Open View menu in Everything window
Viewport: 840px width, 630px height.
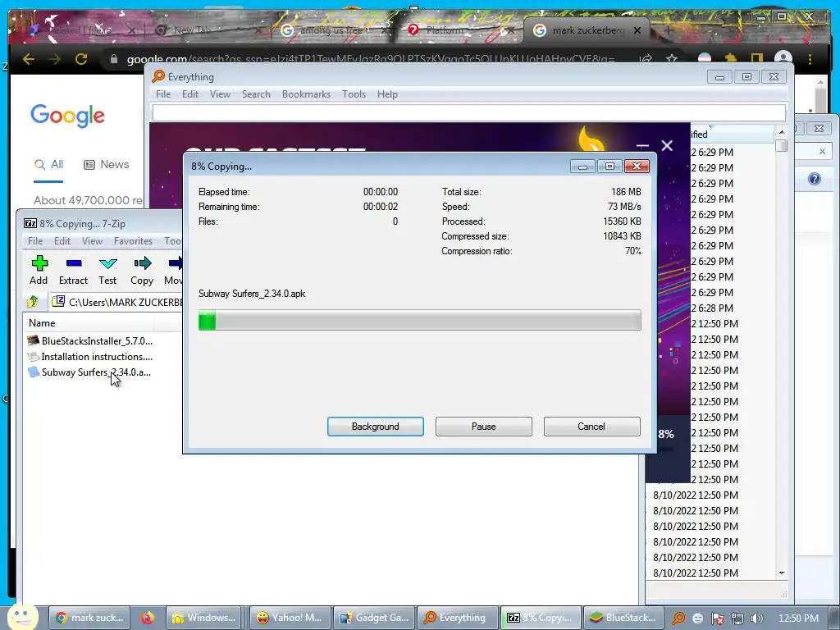pyautogui.click(x=220, y=94)
